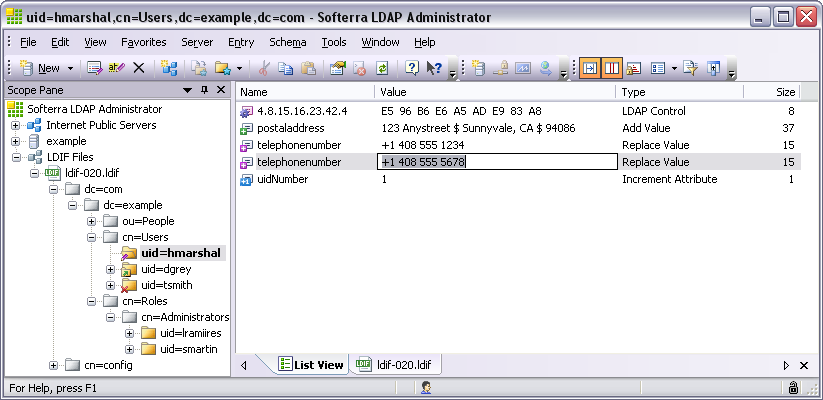Viewport: 823px width, 400px height.
Task: Open the Favorites menu
Action: point(143,42)
